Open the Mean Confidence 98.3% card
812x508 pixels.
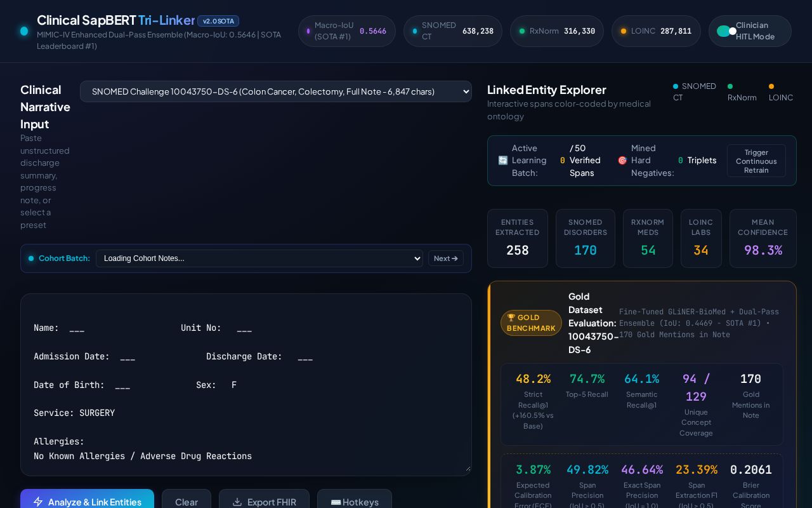coord(763,238)
